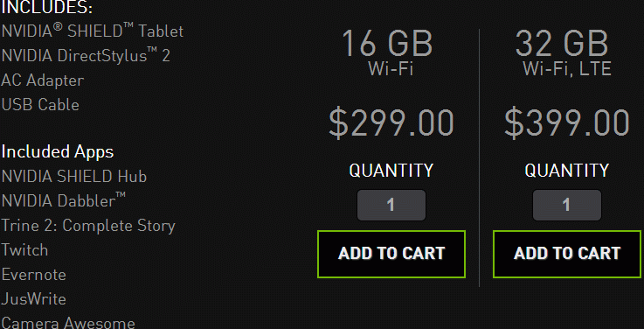Click NVIDIA SHIELD Tablet list item
Image resolution: width=644 pixels, height=329 pixels.
pyautogui.click(x=93, y=31)
